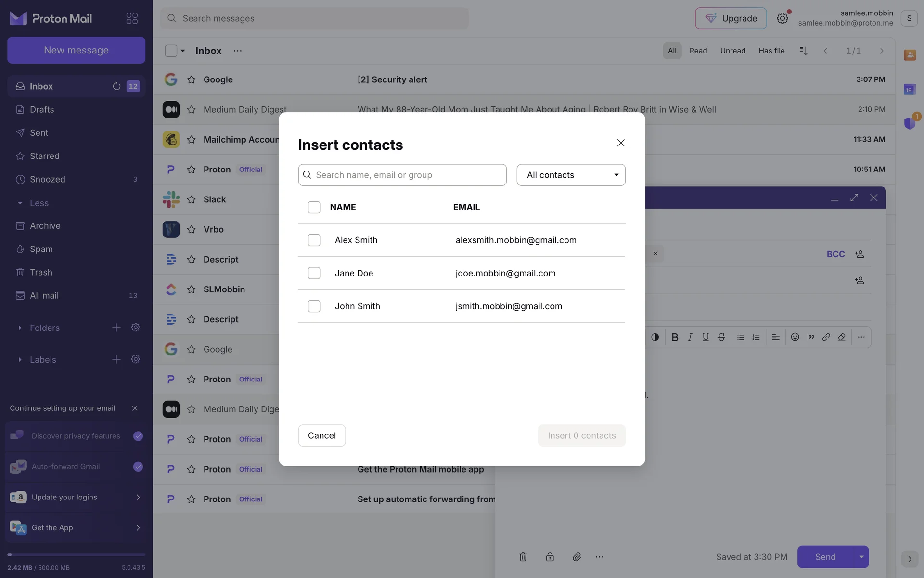Check the Alex Smith contact checkbox

click(314, 240)
